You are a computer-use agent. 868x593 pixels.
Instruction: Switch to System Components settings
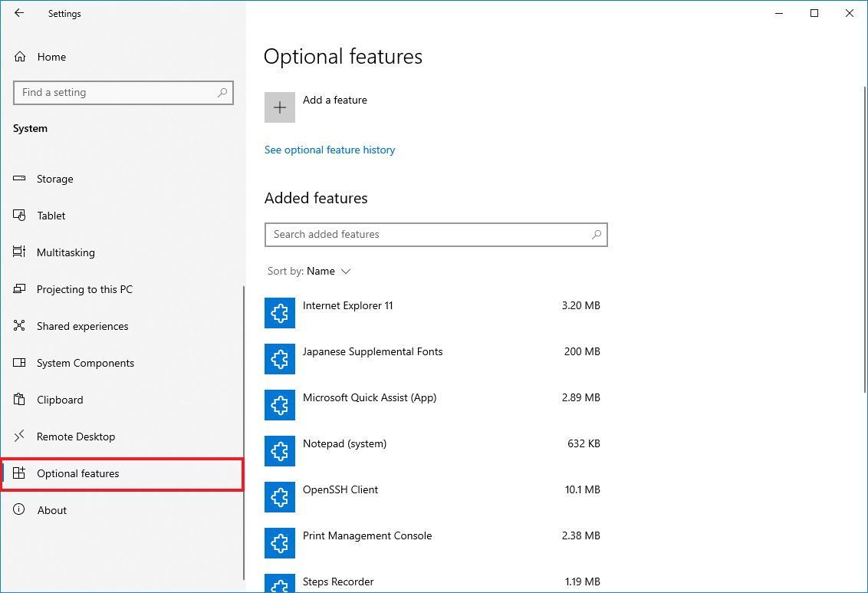[20, 362]
